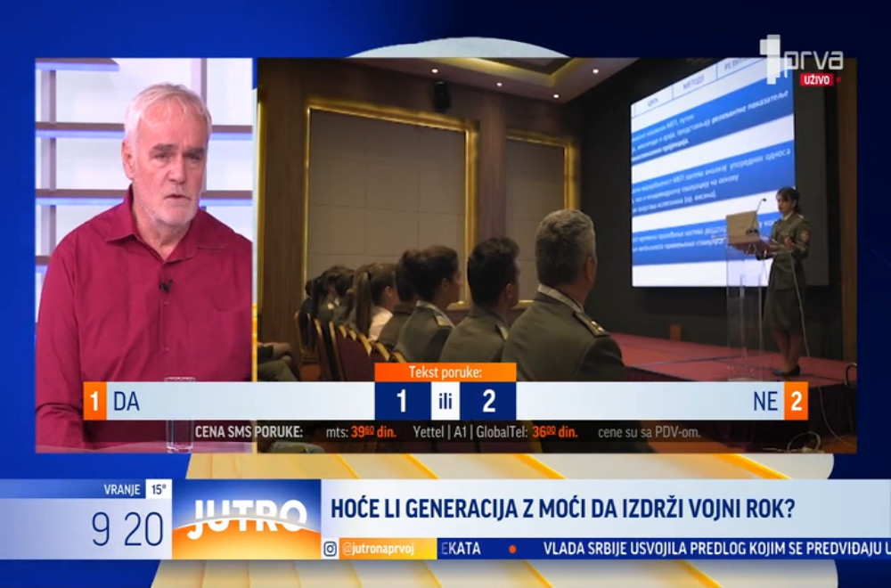Click the blue 2 box under Tekst poruke
This screenshot has height=588, width=891.
click(488, 401)
